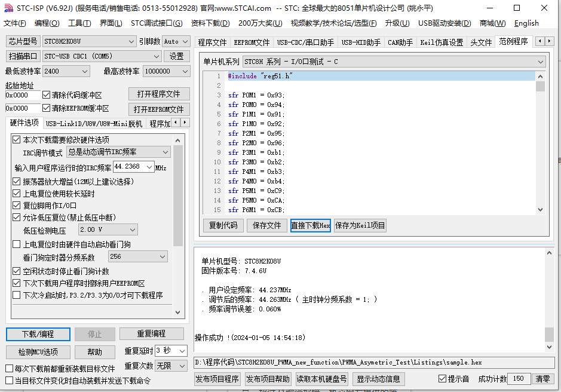Click 打开EEPROM文件 button

point(159,109)
